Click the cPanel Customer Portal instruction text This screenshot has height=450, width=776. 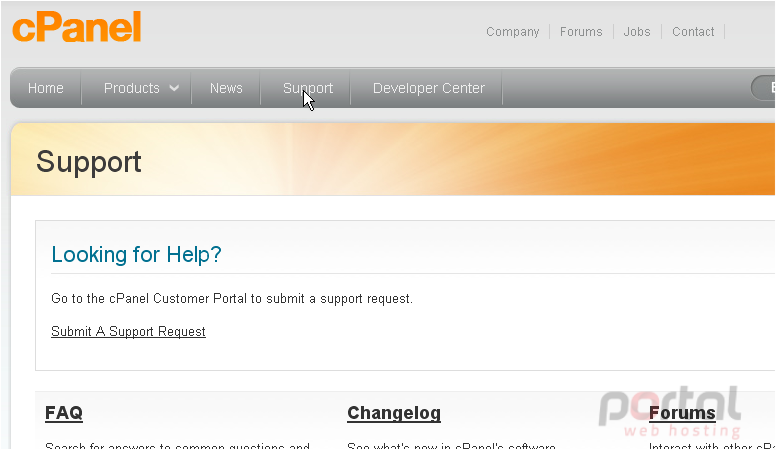click(x=232, y=299)
